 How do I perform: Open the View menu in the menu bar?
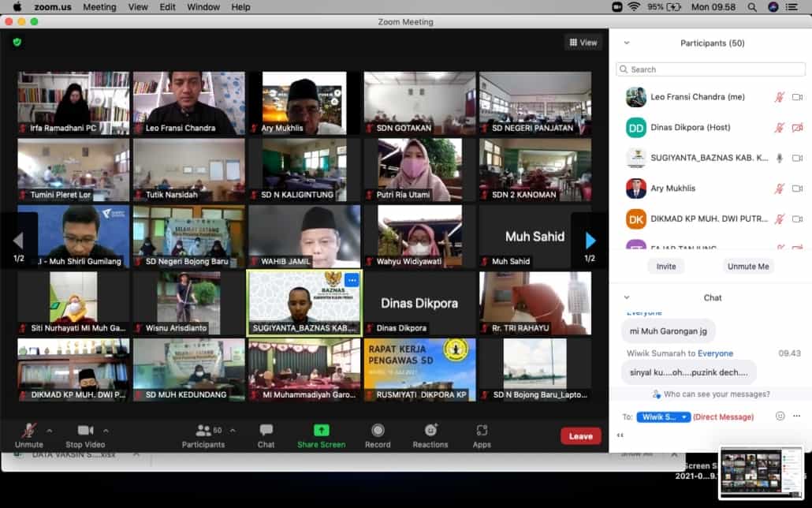coord(138,7)
